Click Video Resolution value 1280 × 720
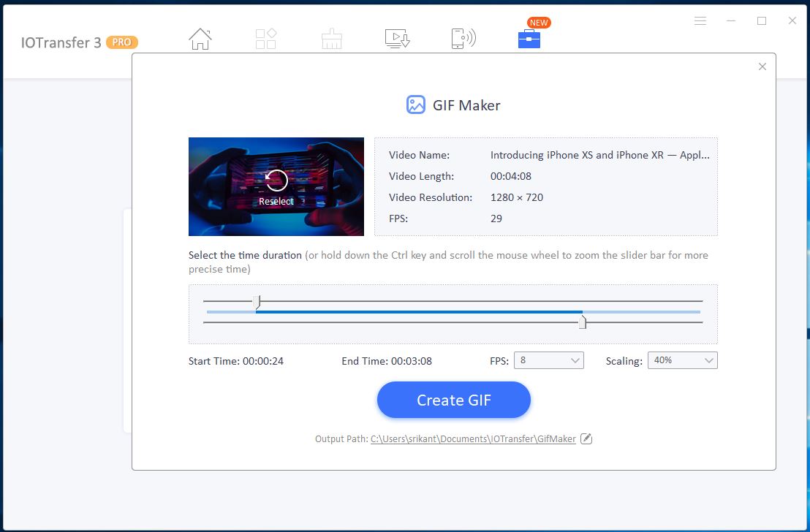Image resolution: width=810 pixels, height=532 pixels. click(517, 197)
